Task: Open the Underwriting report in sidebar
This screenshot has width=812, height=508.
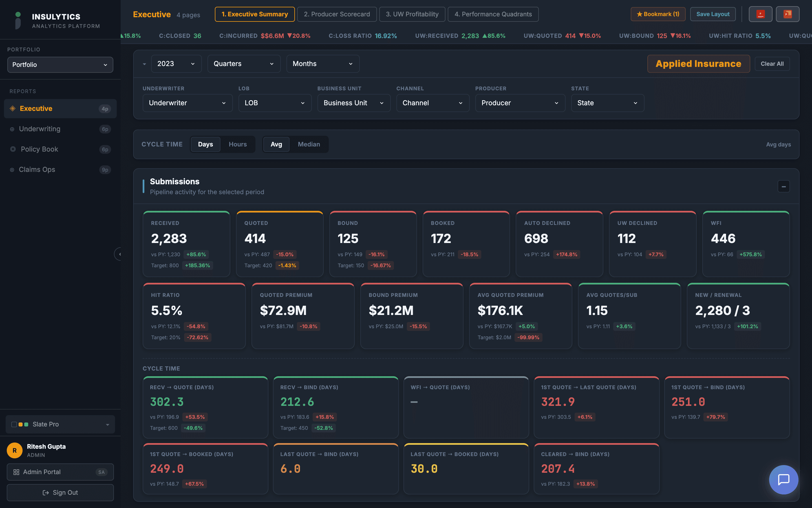Action: click(x=60, y=129)
